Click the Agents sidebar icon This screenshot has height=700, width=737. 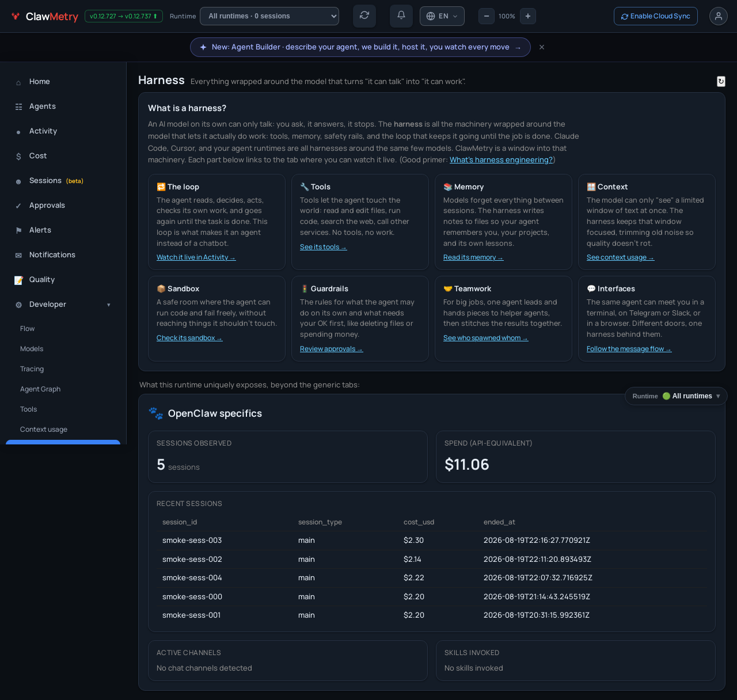click(x=18, y=106)
